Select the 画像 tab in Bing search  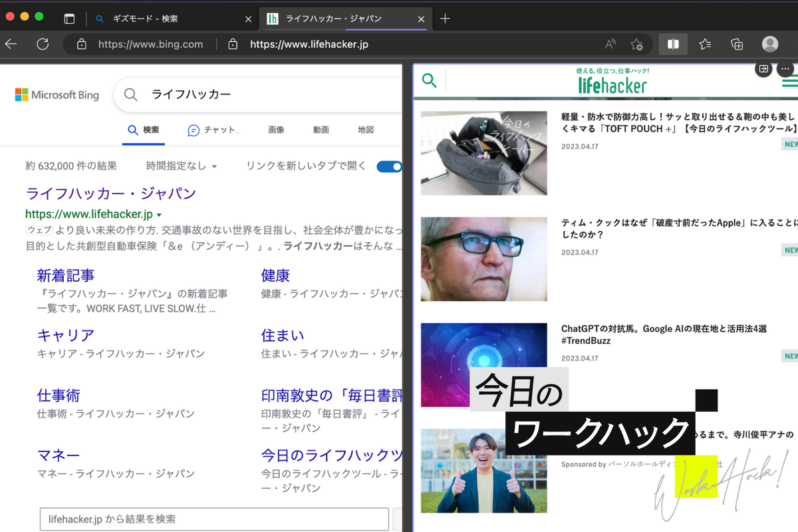click(x=276, y=130)
